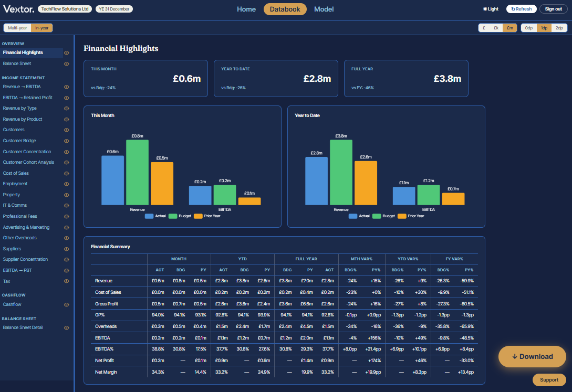
Task: Click the Full Year £3.8m card
Action: tap(406, 78)
